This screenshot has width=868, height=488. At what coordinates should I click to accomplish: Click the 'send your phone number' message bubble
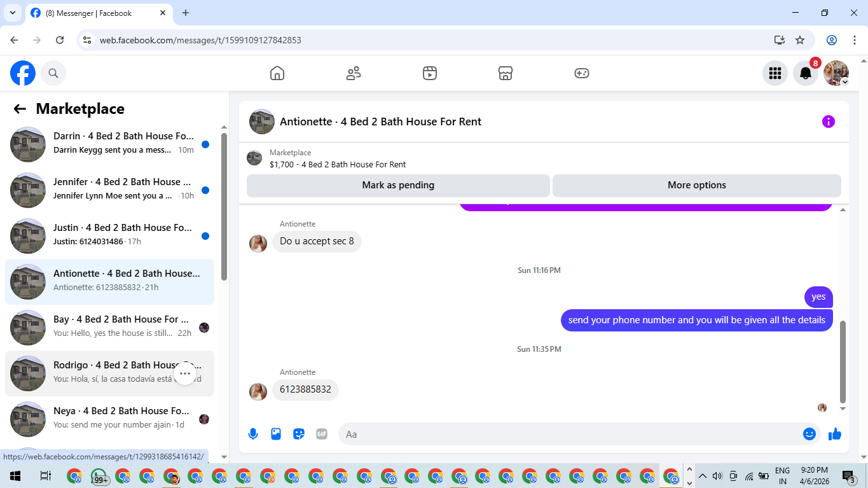pyautogui.click(x=697, y=320)
